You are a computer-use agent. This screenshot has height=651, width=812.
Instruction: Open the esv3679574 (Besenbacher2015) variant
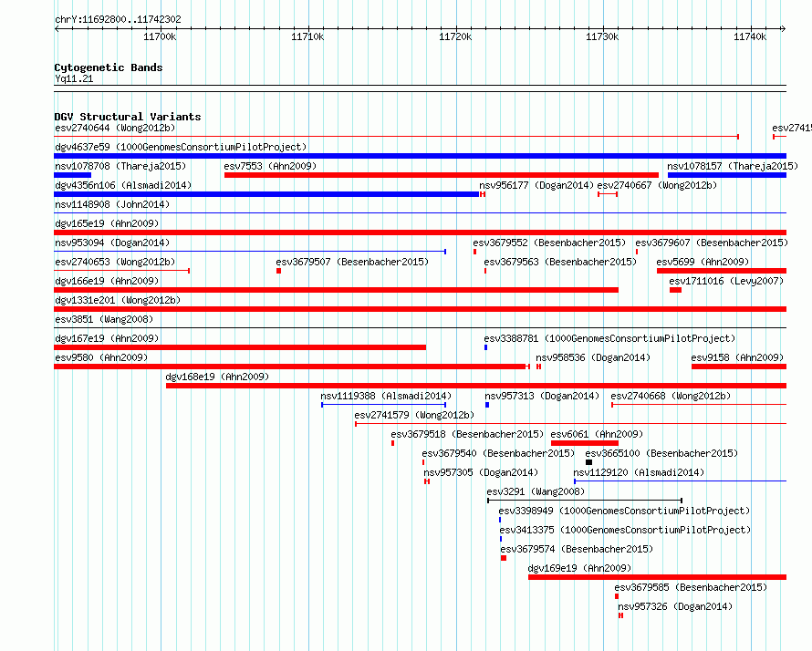pyautogui.click(x=577, y=549)
